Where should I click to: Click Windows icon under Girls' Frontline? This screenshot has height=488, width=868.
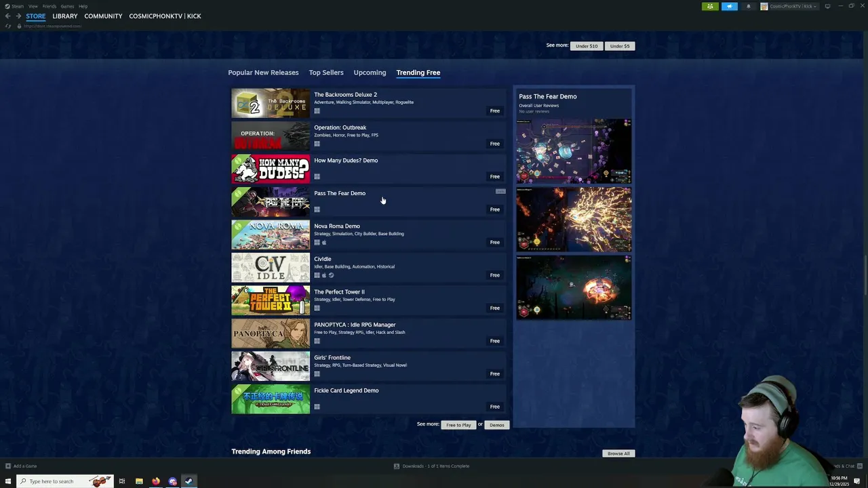pos(317,373)
